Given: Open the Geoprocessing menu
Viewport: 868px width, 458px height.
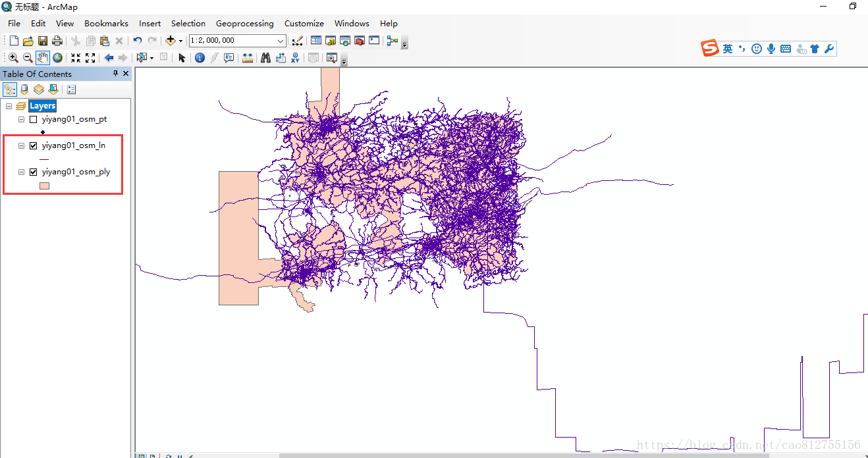Looking at the screenshot, I should [x=244, y=23].
